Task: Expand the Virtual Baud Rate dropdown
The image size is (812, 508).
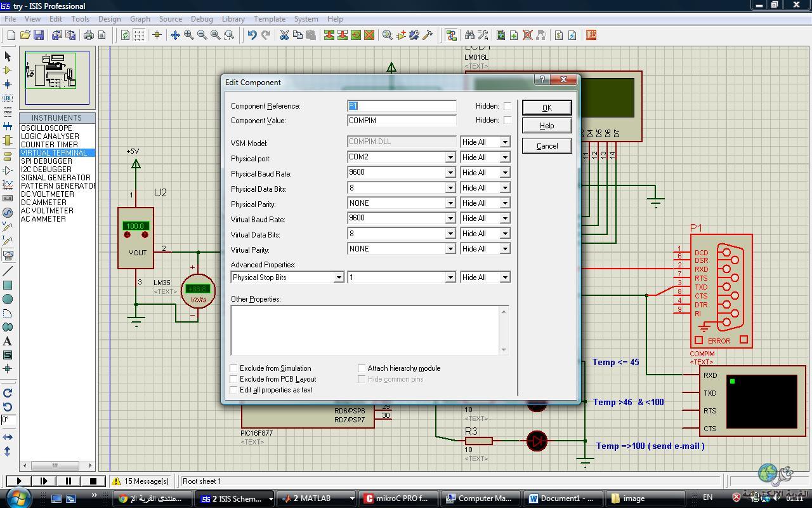Action: pos(450,218)
